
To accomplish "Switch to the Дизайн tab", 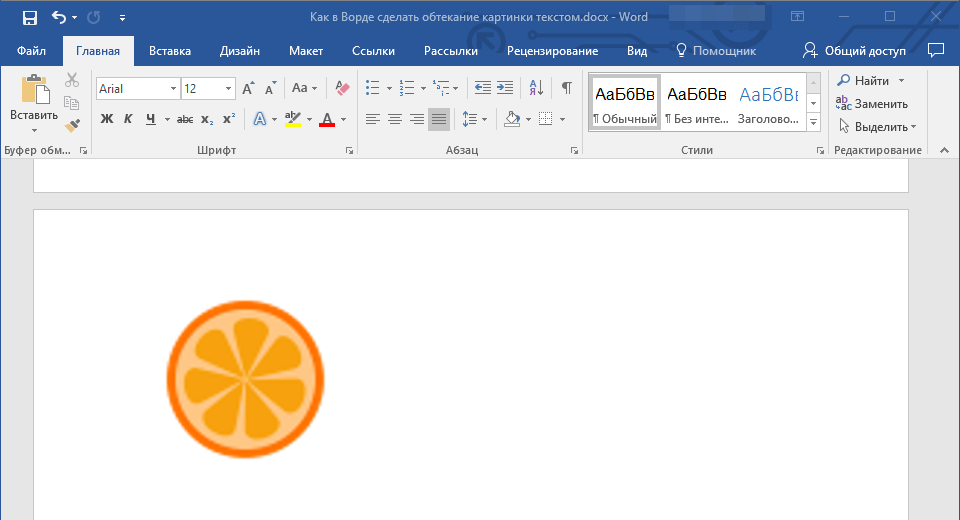I will [x=239, y=51].
